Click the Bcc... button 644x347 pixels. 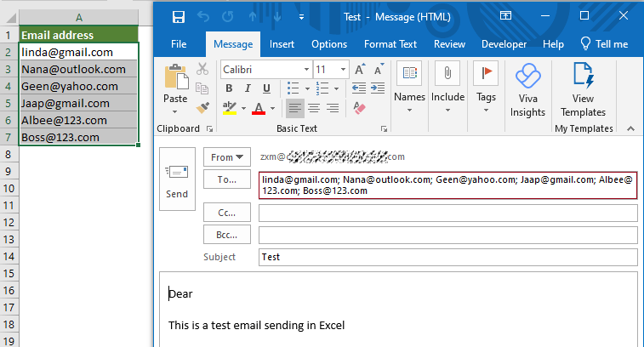pos(226,235)
